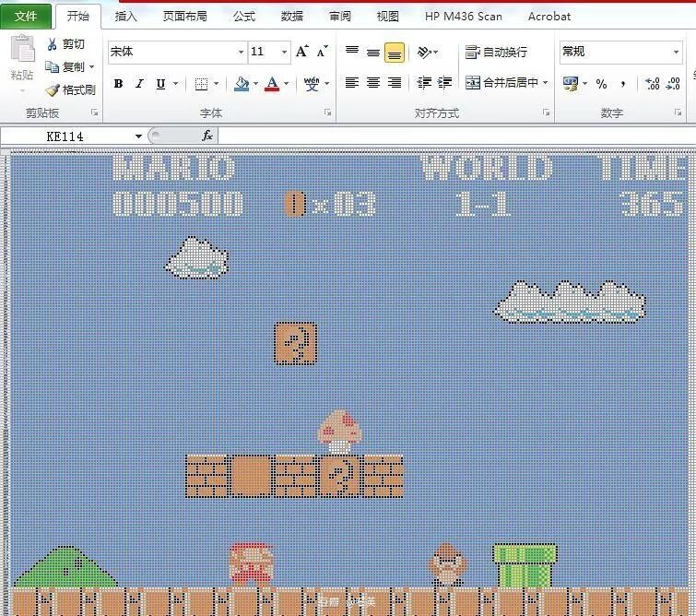Open the 数据 ribbon tab
The image size is (696, 616).
292,17
